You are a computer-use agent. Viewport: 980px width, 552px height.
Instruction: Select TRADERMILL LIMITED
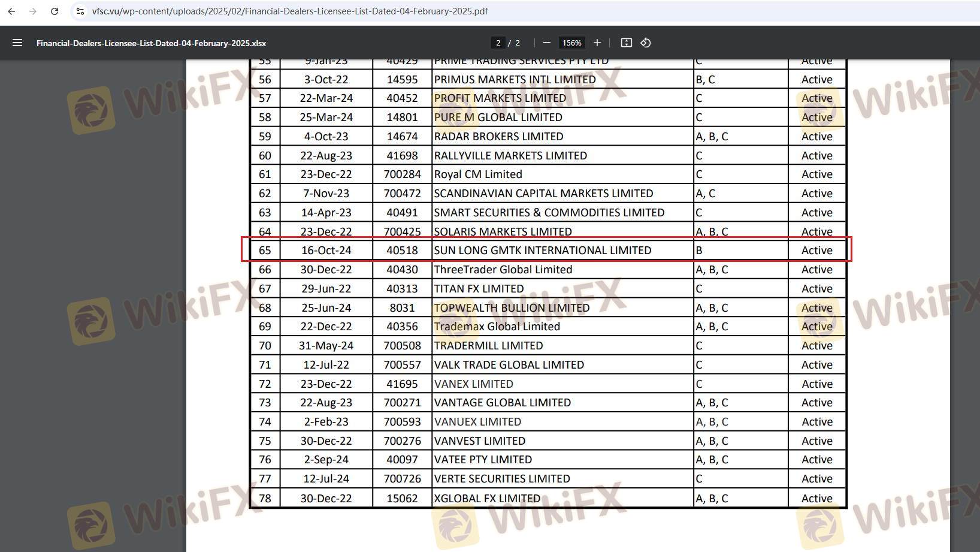pos(489,346)
